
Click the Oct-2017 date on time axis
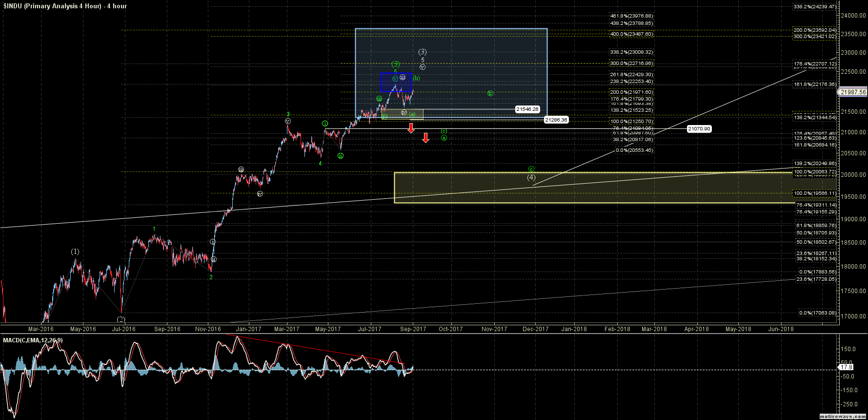pos(450,329)
